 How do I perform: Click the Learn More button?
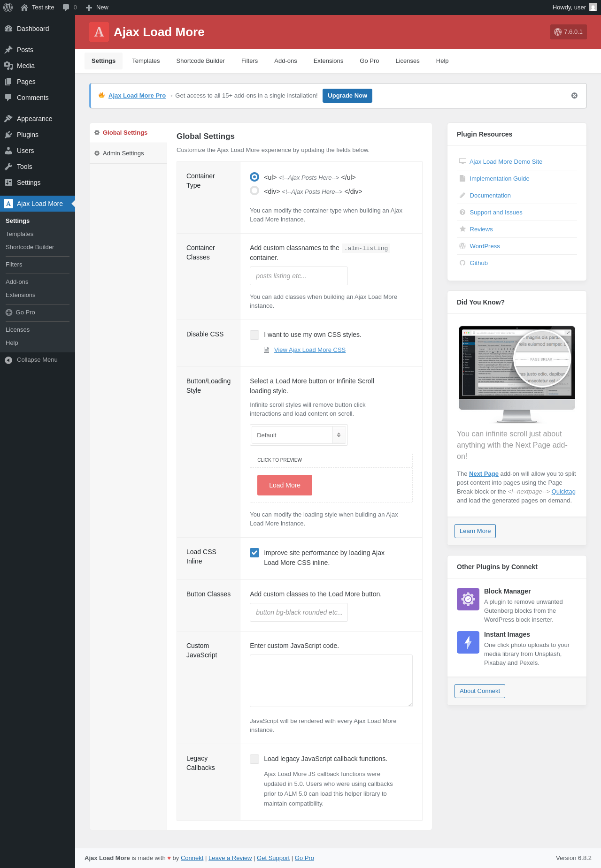pos(475,531)
